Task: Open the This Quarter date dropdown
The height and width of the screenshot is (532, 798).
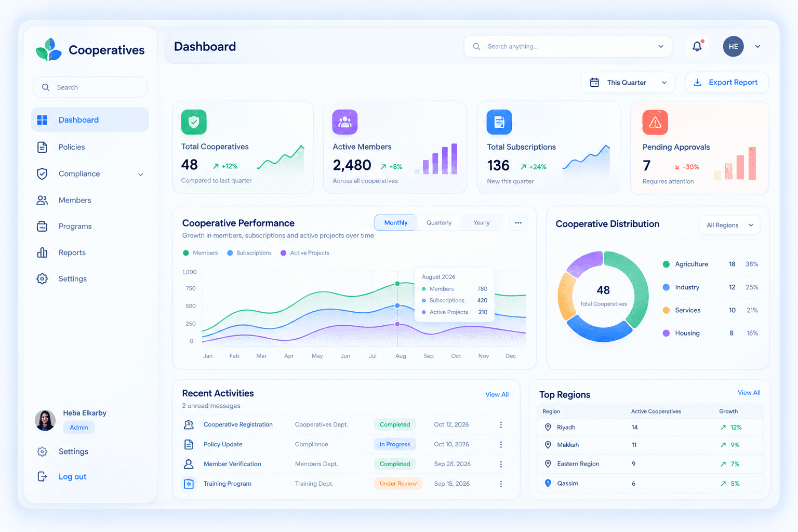Action: click(x=628, y=83)
